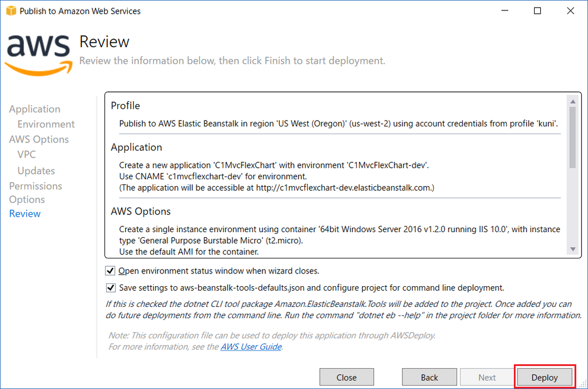The height and width of the screenshot is (389, 588).
Task: Click the Application heading in review panel
Action: click(x=137, y=147)
